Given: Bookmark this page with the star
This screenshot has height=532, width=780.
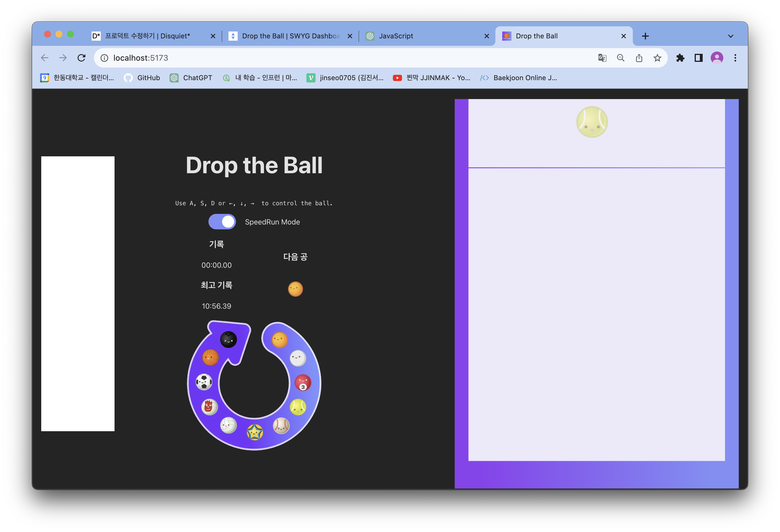Looking at the screenshot, I should [657, 58].
